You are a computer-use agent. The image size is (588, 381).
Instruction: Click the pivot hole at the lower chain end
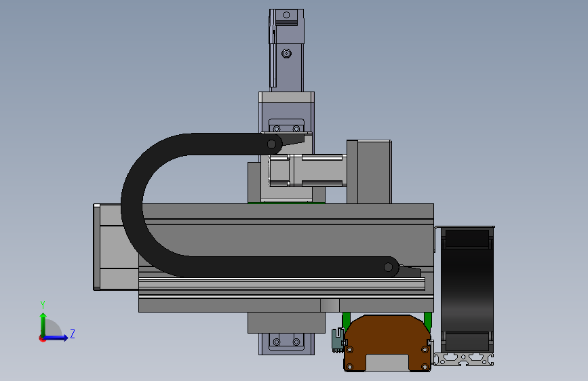(388, 267)
